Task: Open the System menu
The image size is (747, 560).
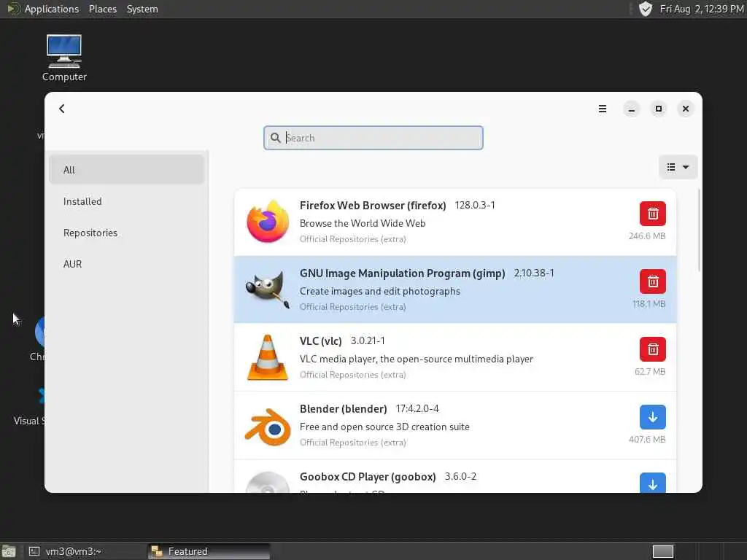Action: (x=142, y=9)
